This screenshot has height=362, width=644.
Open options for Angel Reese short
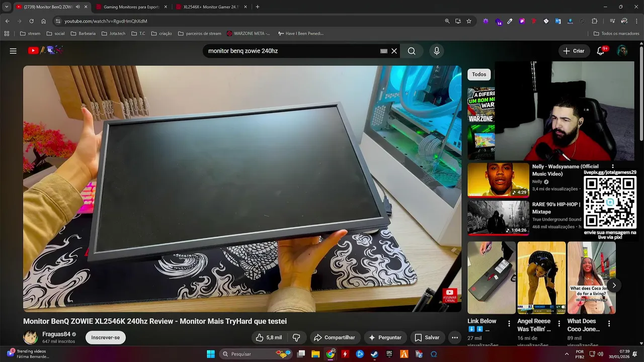tap(558, 324)
